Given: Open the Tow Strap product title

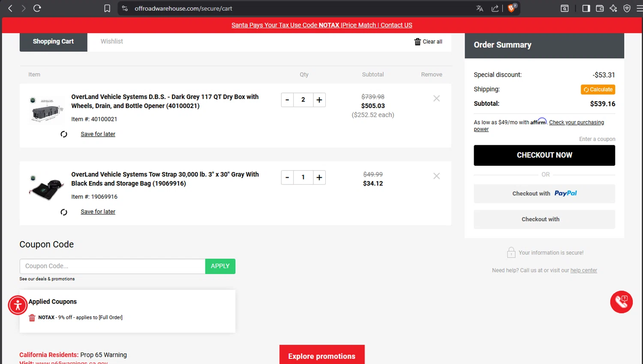Looking at the screenshot, I should pos(165,179).
